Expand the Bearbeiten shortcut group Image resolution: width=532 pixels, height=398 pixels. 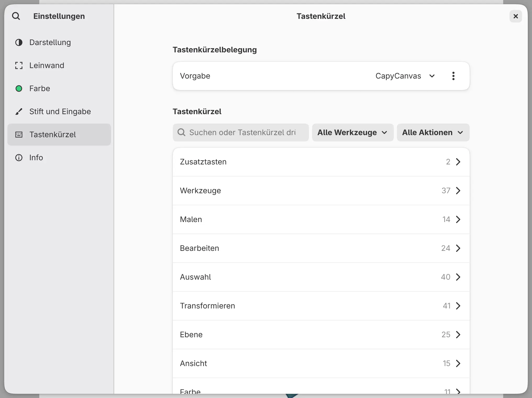pos(321,248)
